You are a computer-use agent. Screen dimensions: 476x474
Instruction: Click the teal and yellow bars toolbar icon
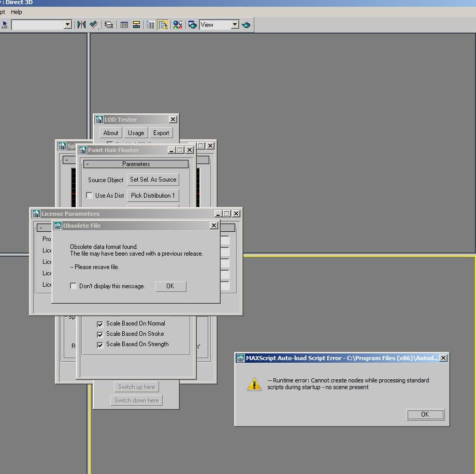pyautogui.click(x=136, y=25)
